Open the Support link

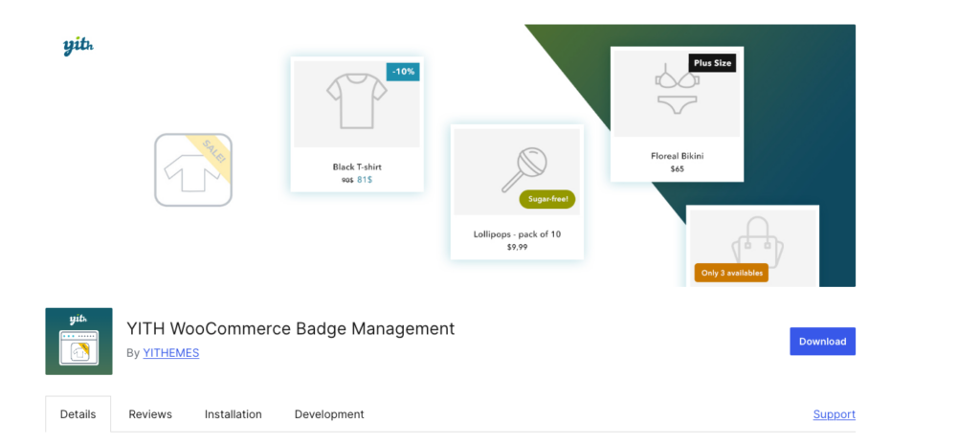(x=835, y=414)
